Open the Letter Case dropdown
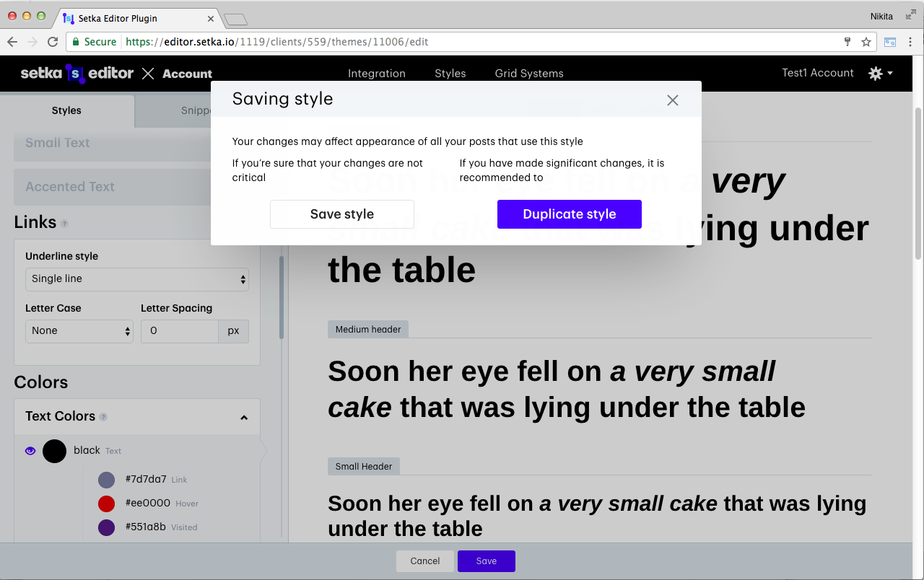Screen dimensions: 924x580 click(79, 331)
